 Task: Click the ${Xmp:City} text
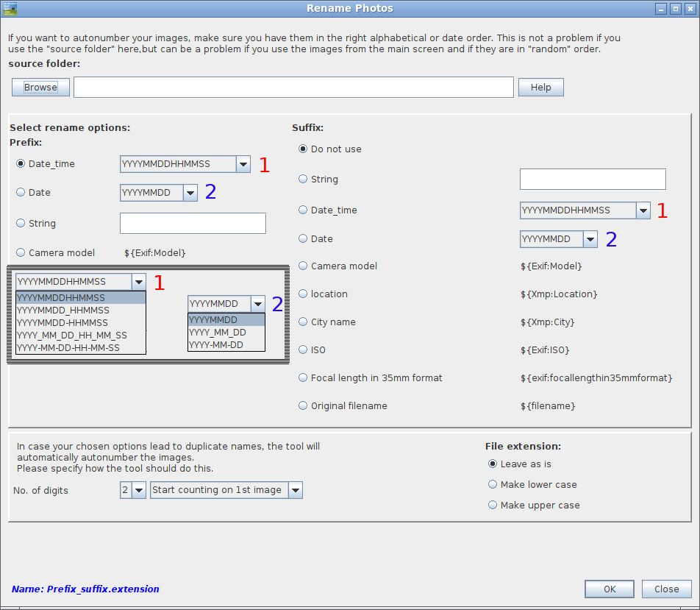click(x=548, y=322)
